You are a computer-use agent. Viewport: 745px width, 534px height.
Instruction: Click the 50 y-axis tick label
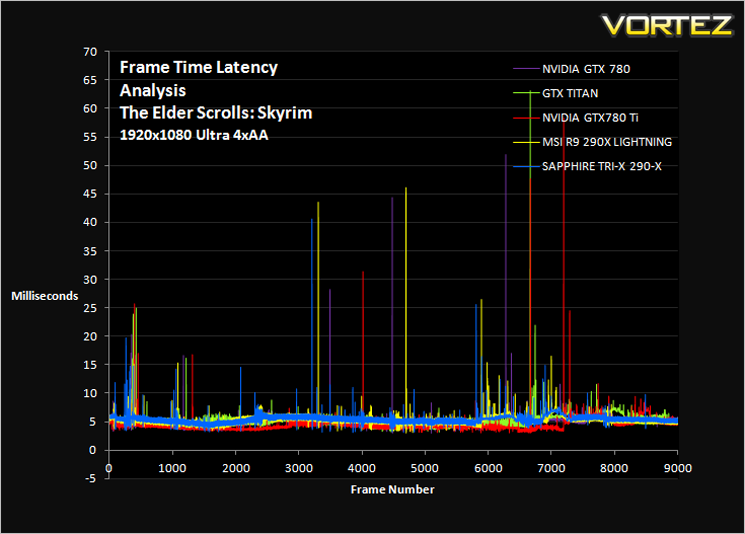tap(90, 165)
